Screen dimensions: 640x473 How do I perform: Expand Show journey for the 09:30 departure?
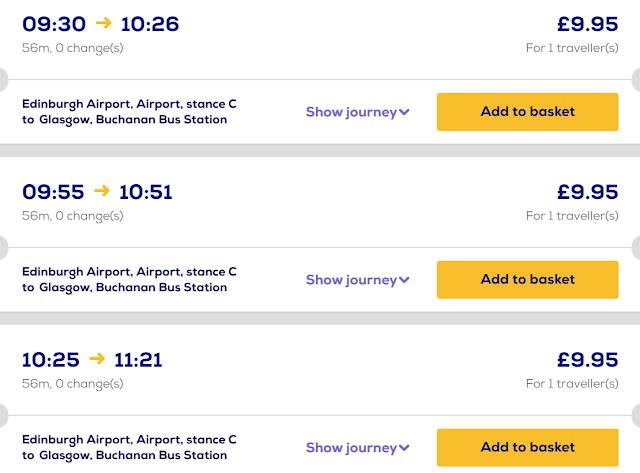tap(357, 112)
